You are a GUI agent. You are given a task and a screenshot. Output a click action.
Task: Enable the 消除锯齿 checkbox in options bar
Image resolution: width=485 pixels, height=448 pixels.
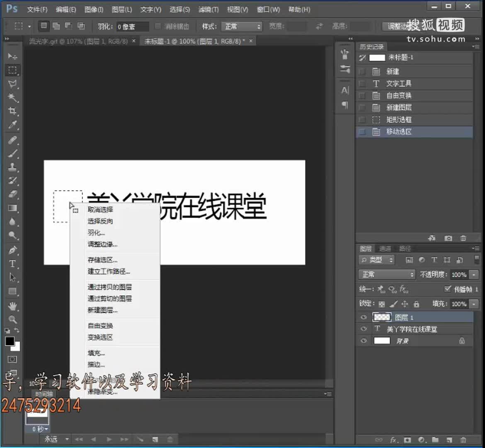pyautogui.click(x=158, y=26)
